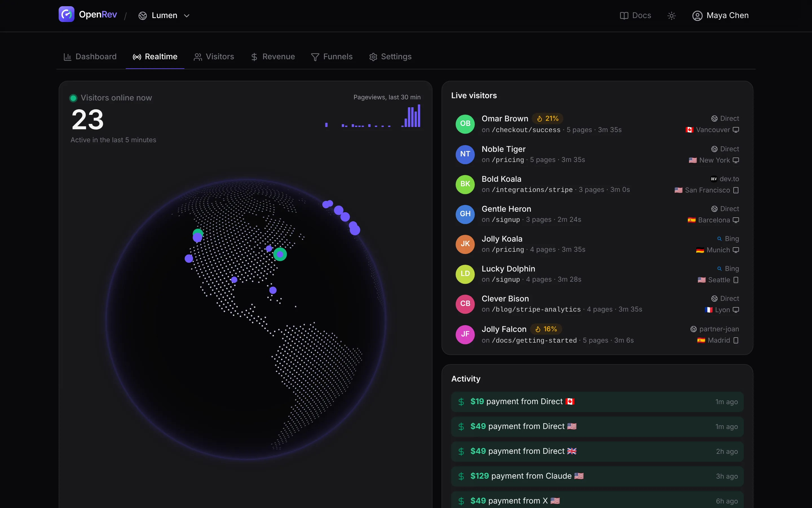
Task: Click the /blog/stripe-analytics page path
Action: 536,309
